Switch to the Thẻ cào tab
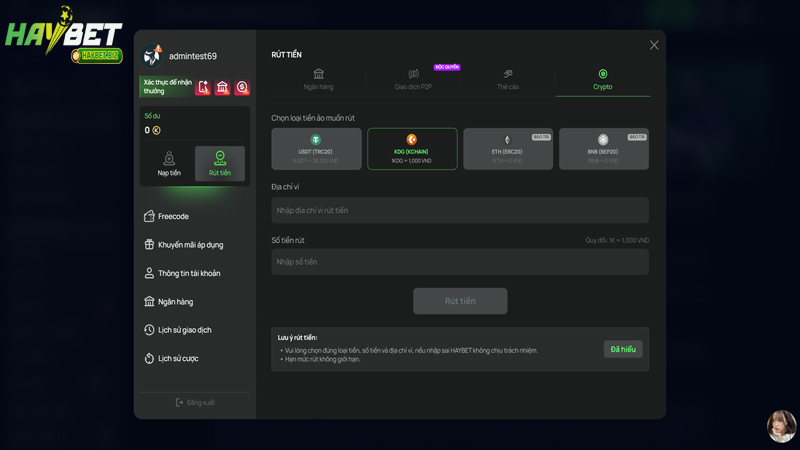 508,80
